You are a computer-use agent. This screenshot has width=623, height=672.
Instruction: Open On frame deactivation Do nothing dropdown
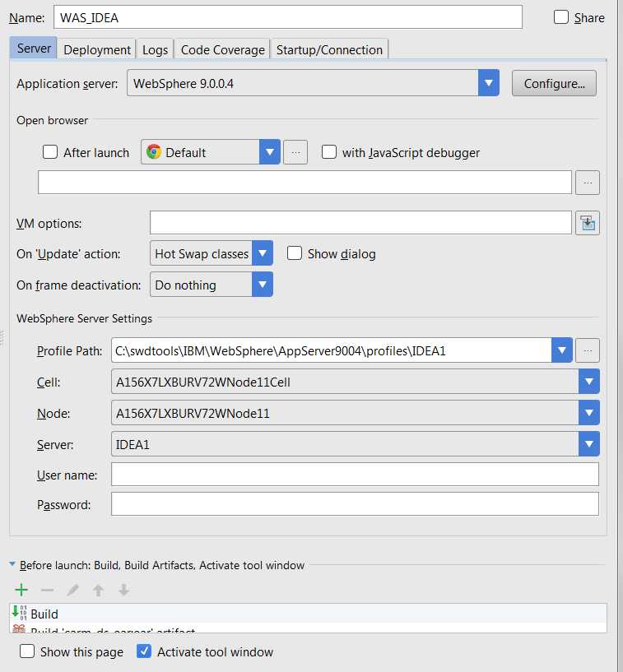coord(263,285)
